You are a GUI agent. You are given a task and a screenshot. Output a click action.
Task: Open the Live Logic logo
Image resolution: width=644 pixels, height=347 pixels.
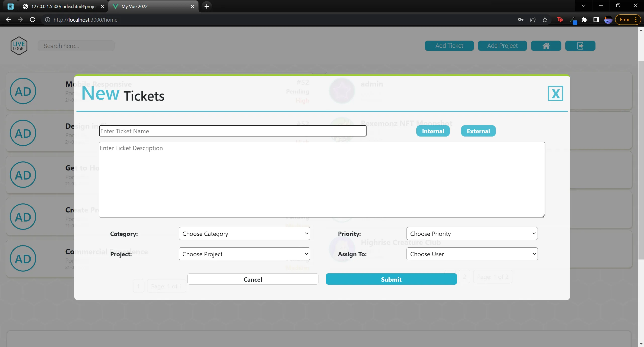(x=19, y=46)
